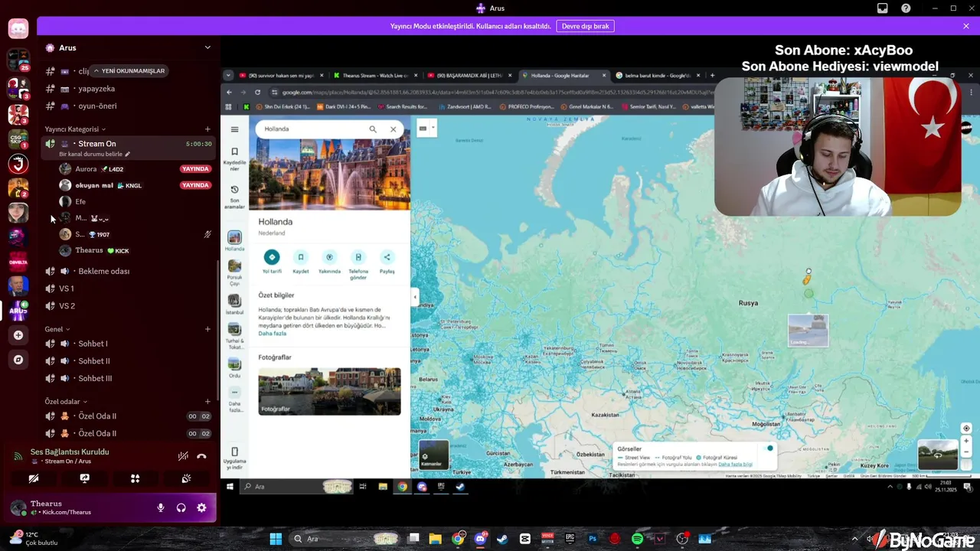This screenshot has width=980, height=551.
Task: Toggle noise suppression in voice panel
Action: pos(183,456)
